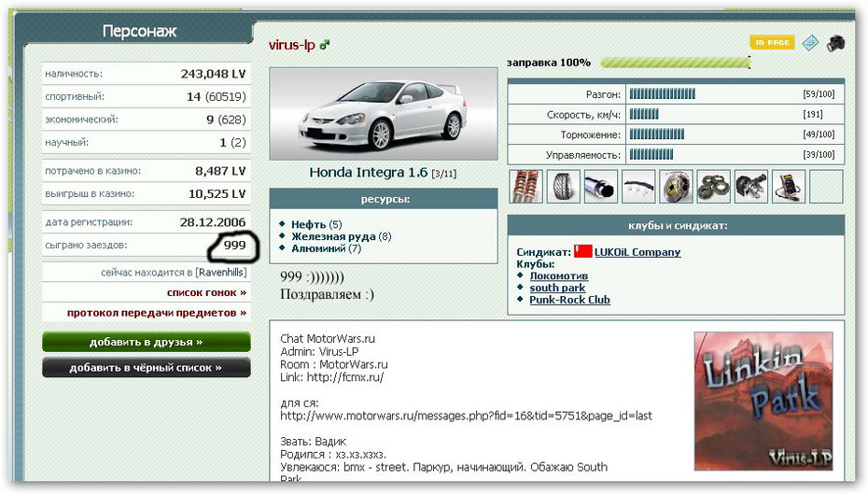Image resolution: width=868 pixels, height=494 pixels.
Task: Click the 10,525 LV casino winnings value
Action: 217,194
